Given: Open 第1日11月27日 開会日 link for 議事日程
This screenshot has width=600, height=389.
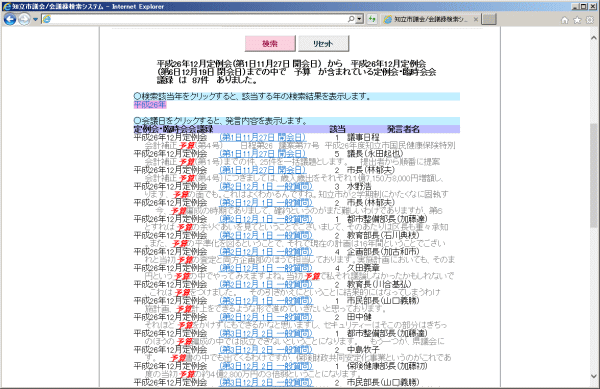Looking at the screenshot, I should [262, 137].
